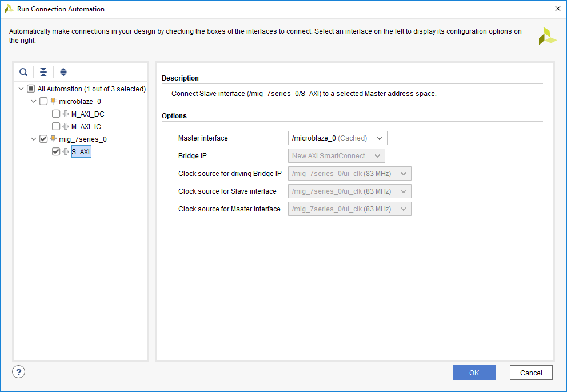Click the microblaze_0 block icon
Screen dimensions: 567x392
click(x=53, y=101)
